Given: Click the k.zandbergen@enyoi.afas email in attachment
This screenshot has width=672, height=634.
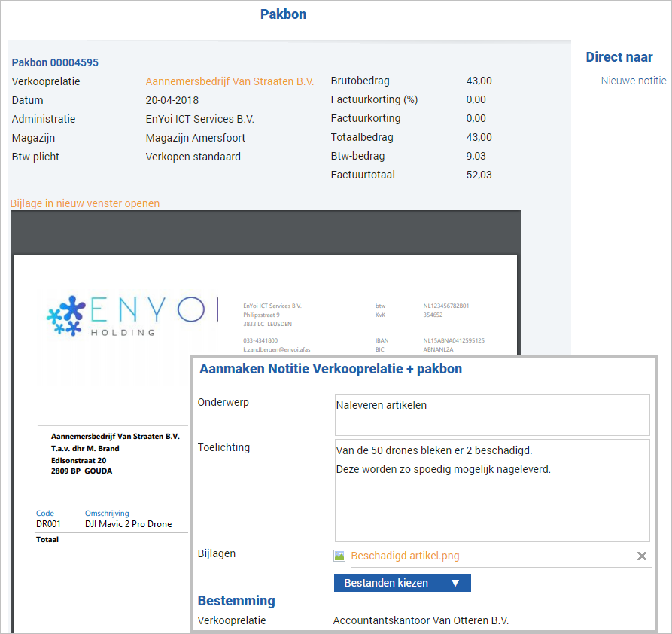Looking at the screenshot, I should (x=277, y=349).
